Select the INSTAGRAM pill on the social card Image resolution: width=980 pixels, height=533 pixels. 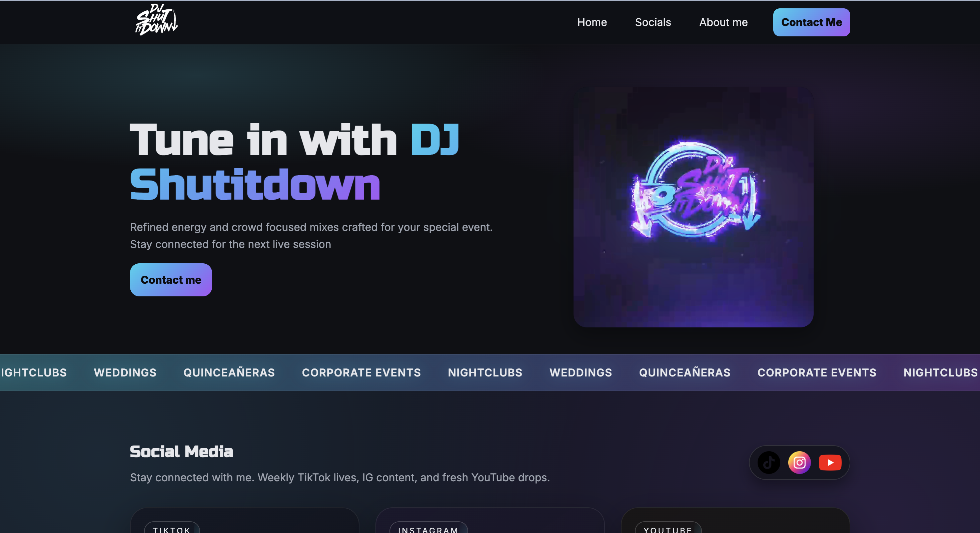pyautogui.click(x=427, y=529)
